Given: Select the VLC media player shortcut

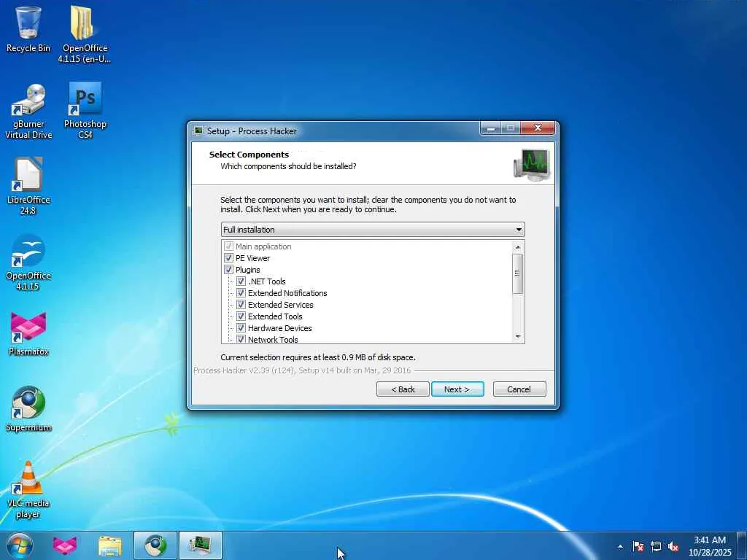Looking at the screenshot, I should tap(28, 490).
